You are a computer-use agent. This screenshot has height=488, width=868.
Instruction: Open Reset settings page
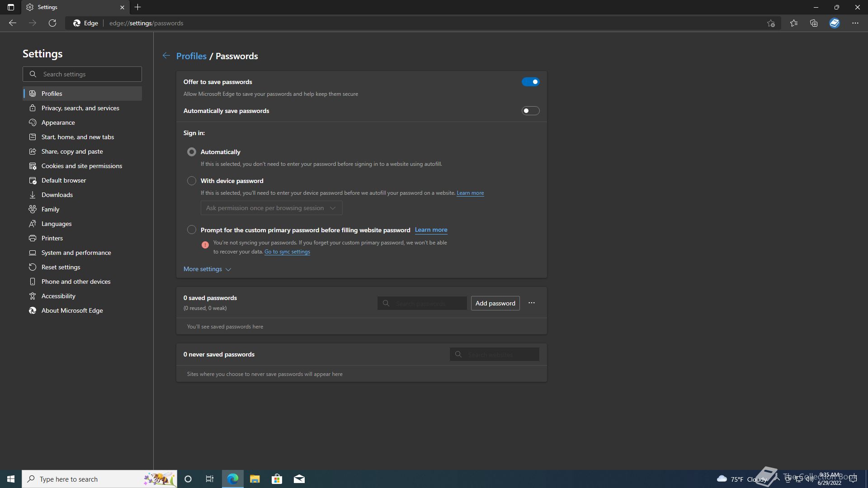(x=82, y=267)
